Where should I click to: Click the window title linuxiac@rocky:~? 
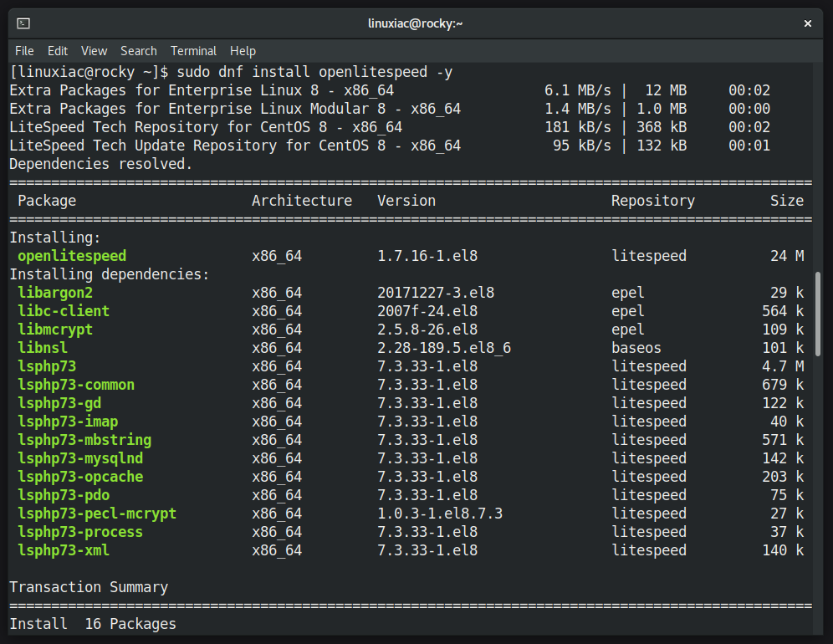(x=416, y=23)
